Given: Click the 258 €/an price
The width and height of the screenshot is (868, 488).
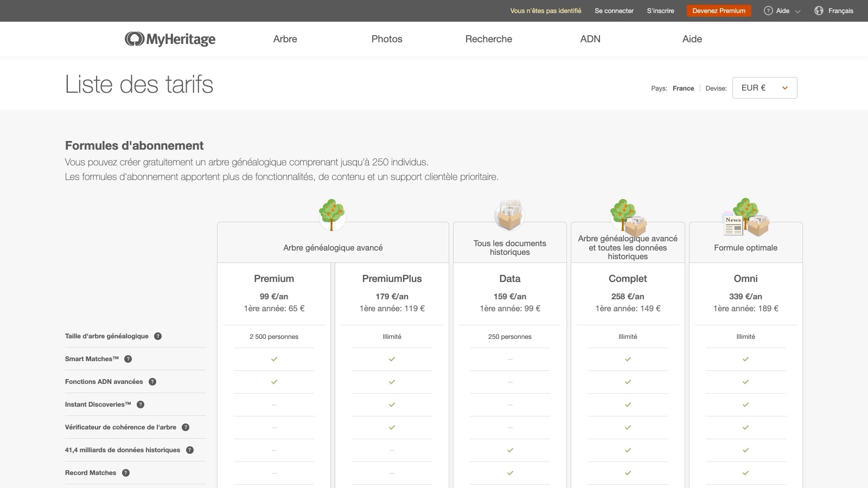Looking at the screenshot, I should [x=628, y=297].
